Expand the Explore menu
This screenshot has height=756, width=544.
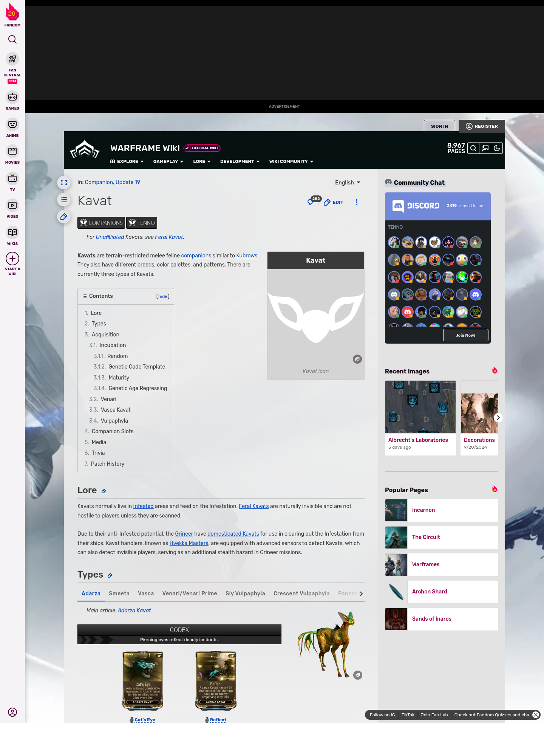pyautogui.click(x=127, y=161)
